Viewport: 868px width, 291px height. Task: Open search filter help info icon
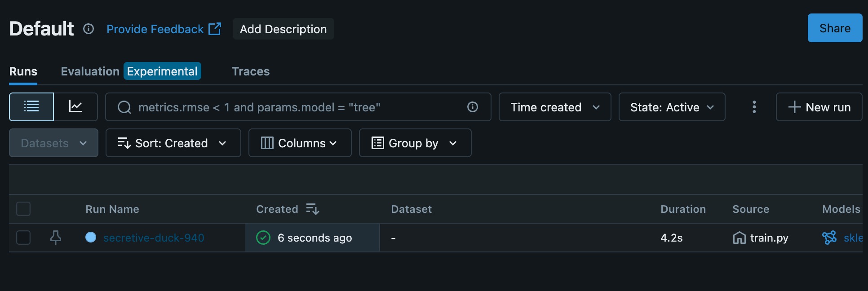click(472, 107)
